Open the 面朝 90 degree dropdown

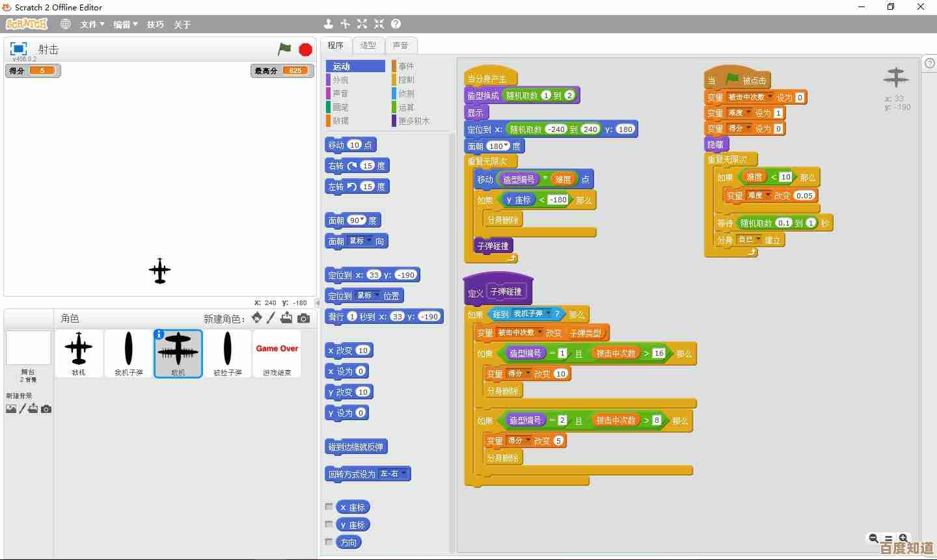(x=362, y=220)
